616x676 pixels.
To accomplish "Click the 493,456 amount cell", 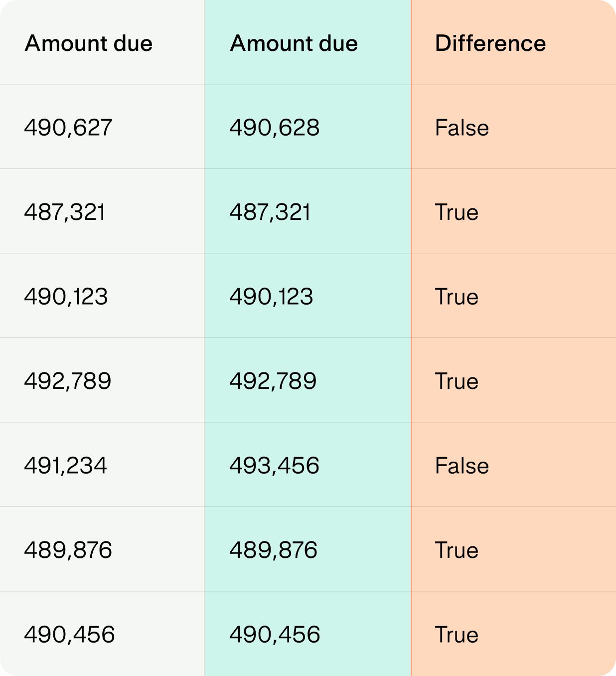I will pos(275,466).
